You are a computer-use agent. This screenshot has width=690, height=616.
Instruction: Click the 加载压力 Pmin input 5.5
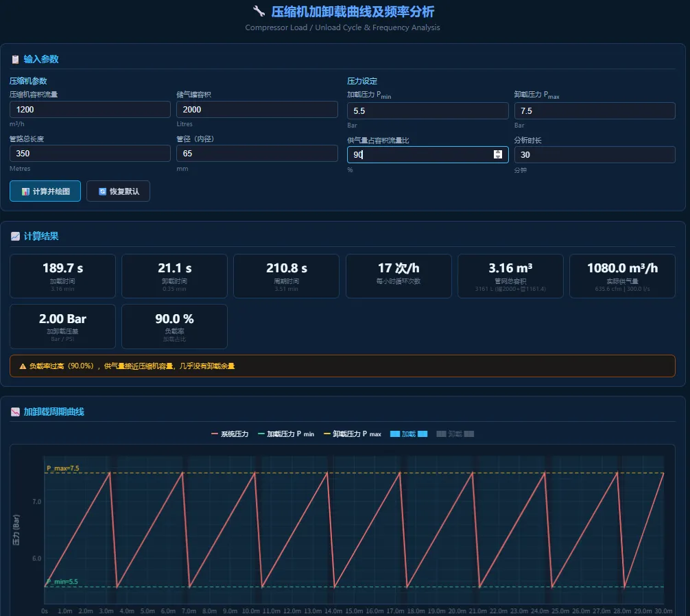click(428, 111)
